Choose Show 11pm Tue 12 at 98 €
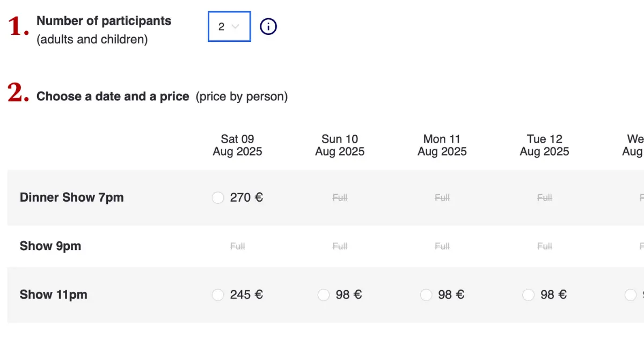644x338 pixels. click(528, 295)
